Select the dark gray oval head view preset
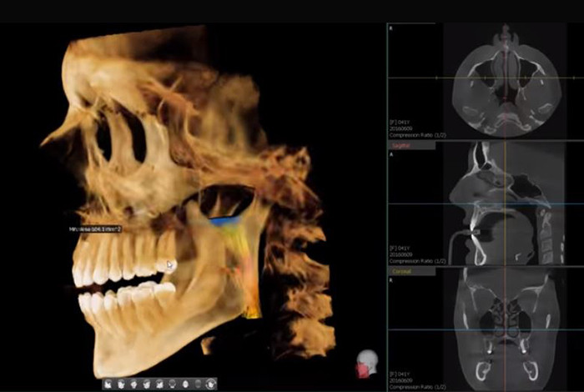Viewport: 584px width, 392px height. (199, 384)
